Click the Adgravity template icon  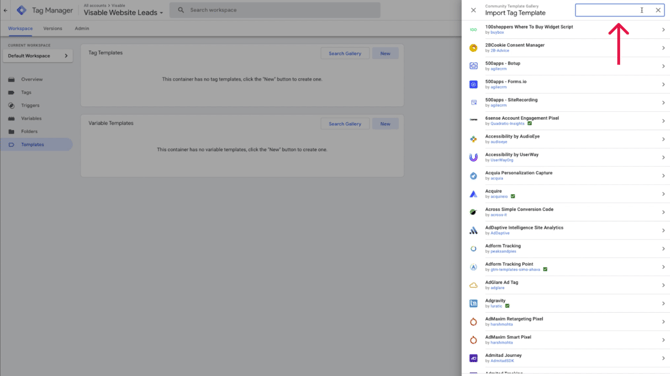click(473, 303)
